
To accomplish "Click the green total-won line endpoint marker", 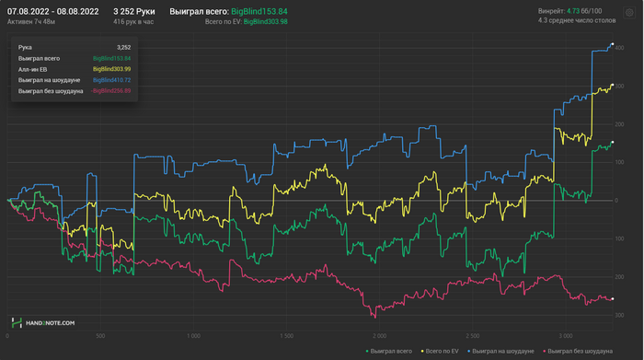I will pos(613,142).
